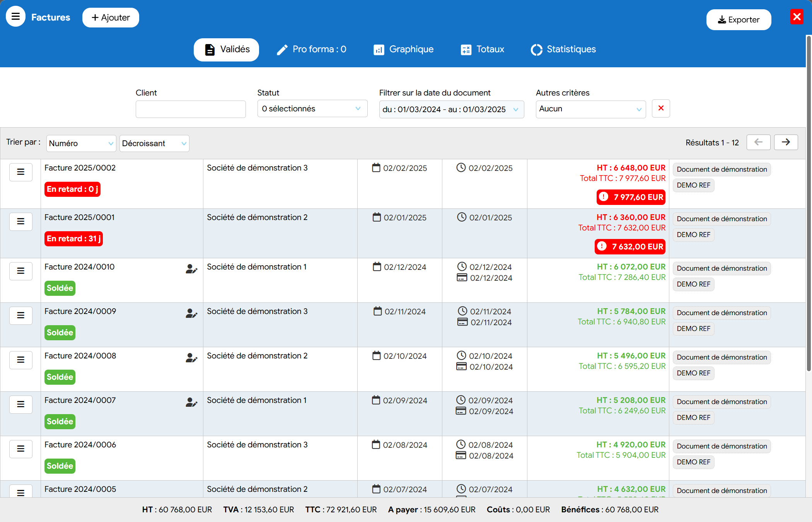Click clock due-date icon for Facture 2025/0001
This screenshot has width=812, height=522.
point(462,217)
